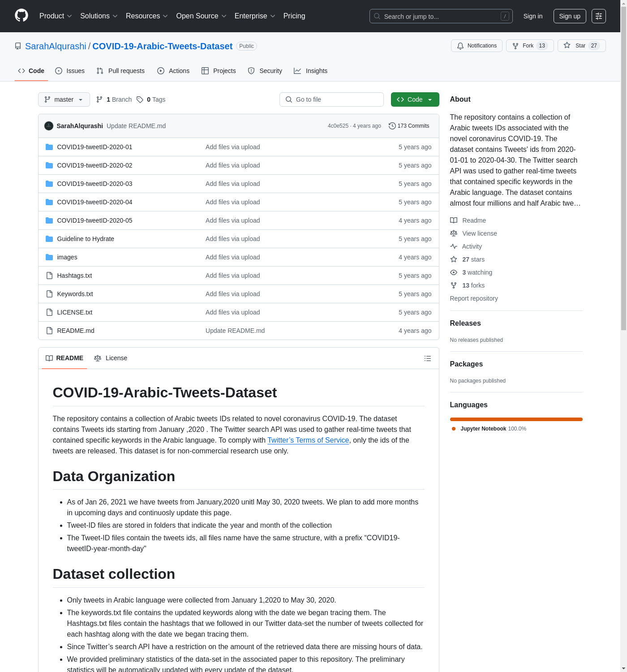
Task: Click the Notifications bell icon
Action: [x=460, y=46]
